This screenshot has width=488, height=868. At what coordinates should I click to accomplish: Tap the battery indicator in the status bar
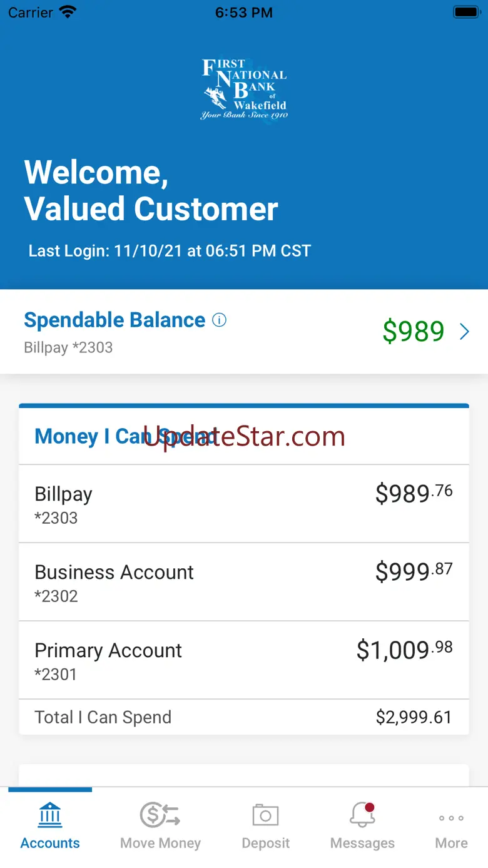click(x=466, y=13)
